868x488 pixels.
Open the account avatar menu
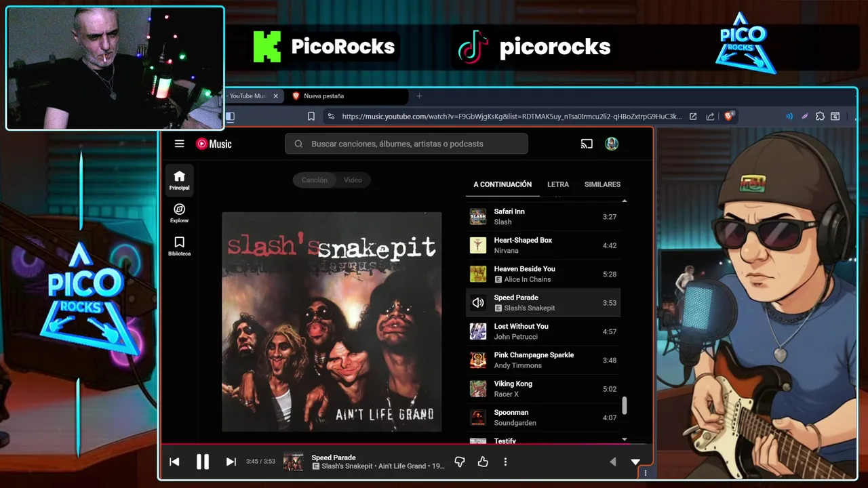tap(612, 144)
